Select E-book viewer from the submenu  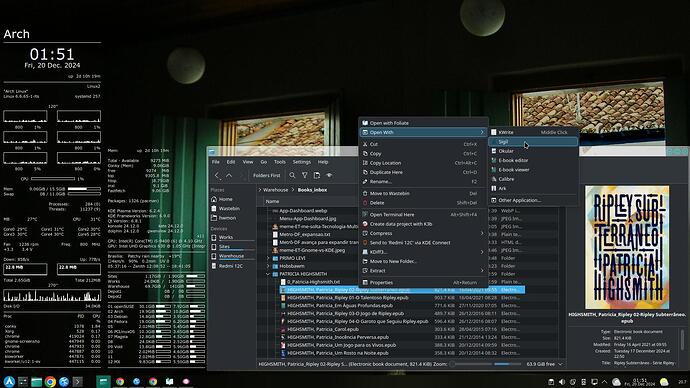[533, 169]
